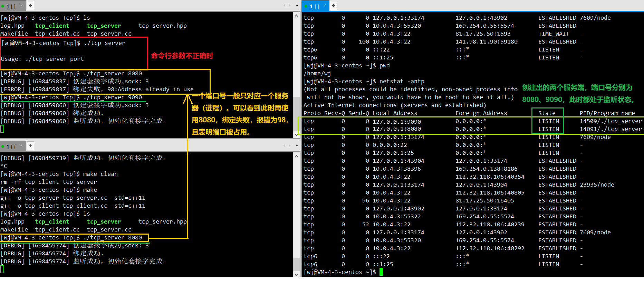Click the 'Local Address' column header
This screenshot has width=644, height=284.
pos(395,113)
